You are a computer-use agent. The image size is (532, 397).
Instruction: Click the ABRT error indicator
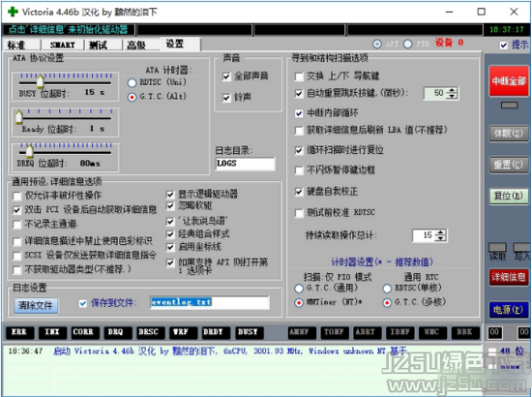368,332
